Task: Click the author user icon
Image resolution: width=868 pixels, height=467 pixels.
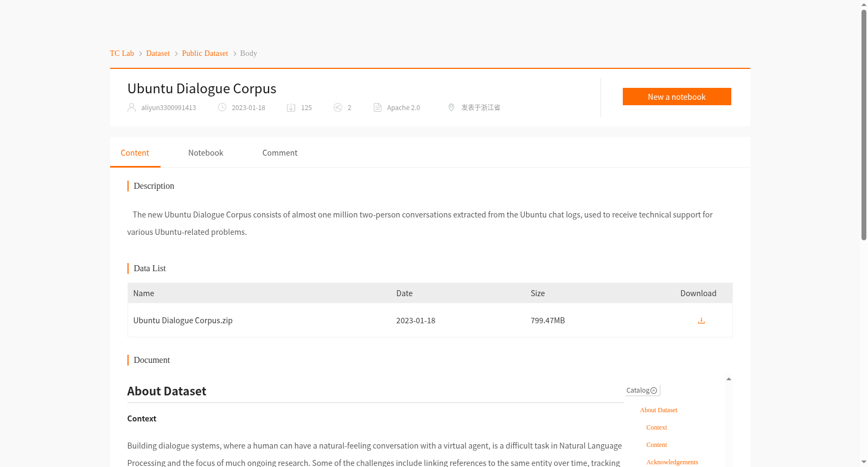Action: pos(132,107)
